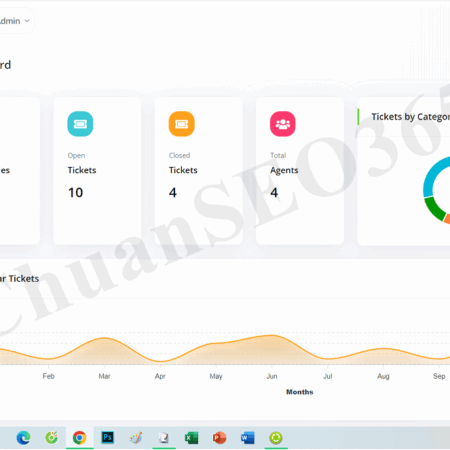
Task: Switch to Chrome in the taskbar
Action: pos(79,437)
